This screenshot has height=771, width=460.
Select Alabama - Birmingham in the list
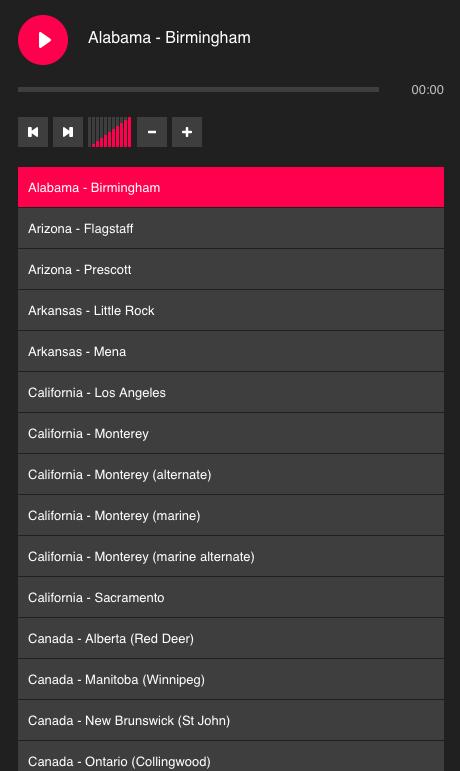click(x=231, y=187)
